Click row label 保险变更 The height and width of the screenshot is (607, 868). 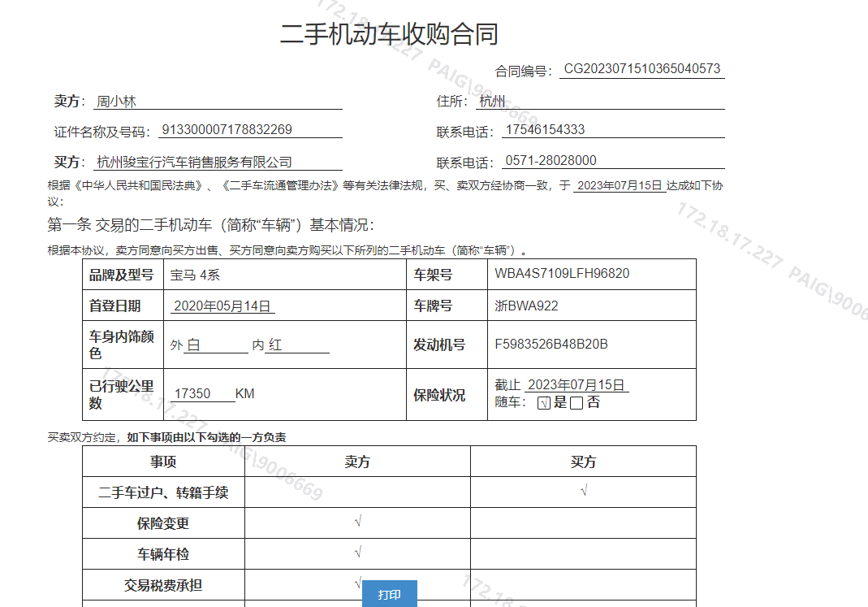click(163, 523)
